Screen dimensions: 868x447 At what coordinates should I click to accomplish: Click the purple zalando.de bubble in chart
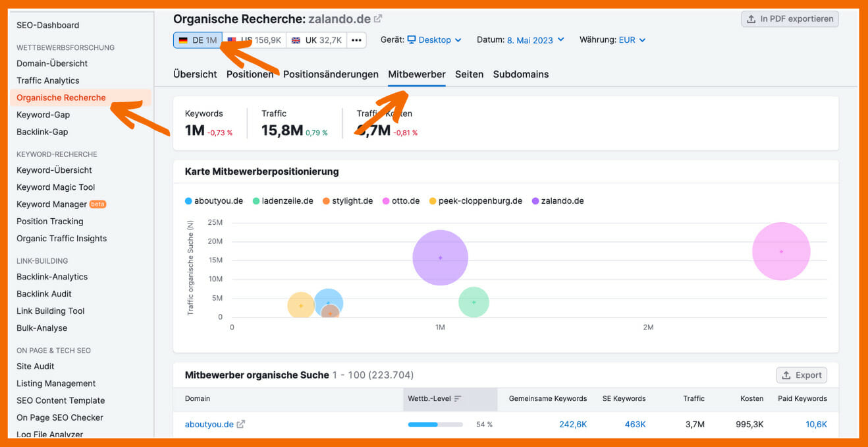tap(440, 258)
